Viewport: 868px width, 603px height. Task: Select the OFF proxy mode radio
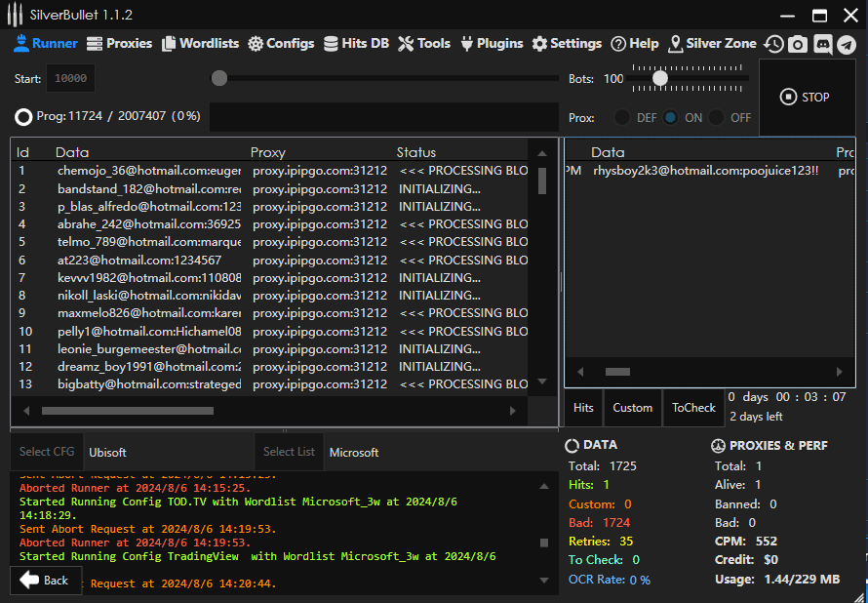click(x=717, y=117)
